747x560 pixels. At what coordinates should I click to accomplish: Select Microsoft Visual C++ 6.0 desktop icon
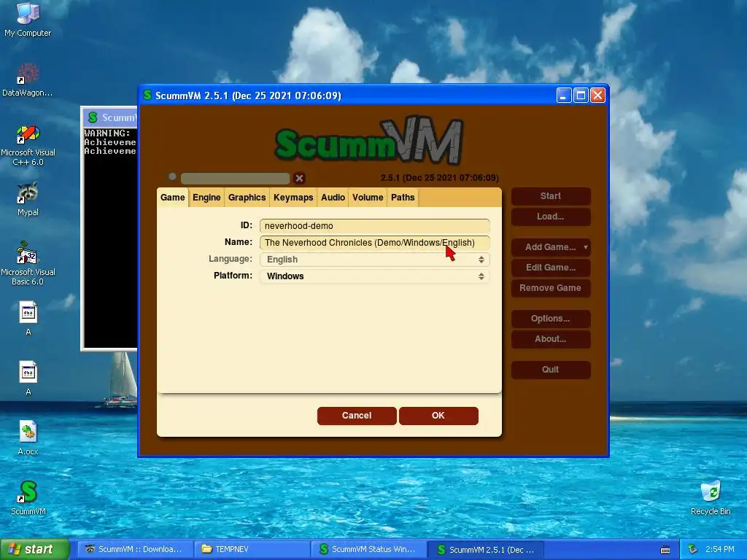click(x=28, y=145)
